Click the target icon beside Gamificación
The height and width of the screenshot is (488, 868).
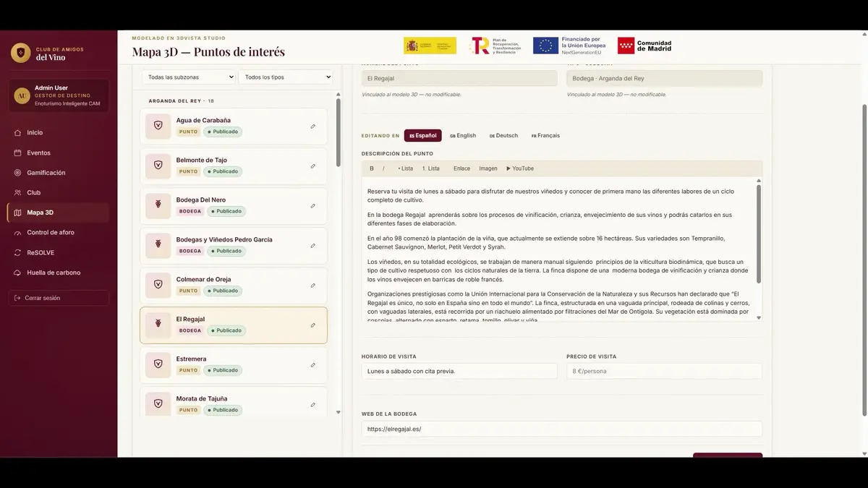pyautogui.click(x=18, y=173)
